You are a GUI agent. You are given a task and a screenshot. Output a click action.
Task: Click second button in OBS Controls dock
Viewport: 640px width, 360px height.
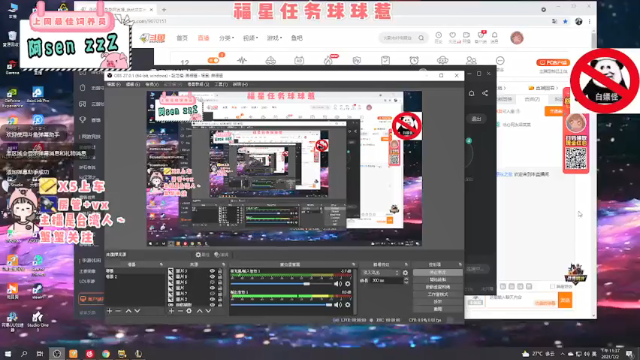click(x=438, y=280)
